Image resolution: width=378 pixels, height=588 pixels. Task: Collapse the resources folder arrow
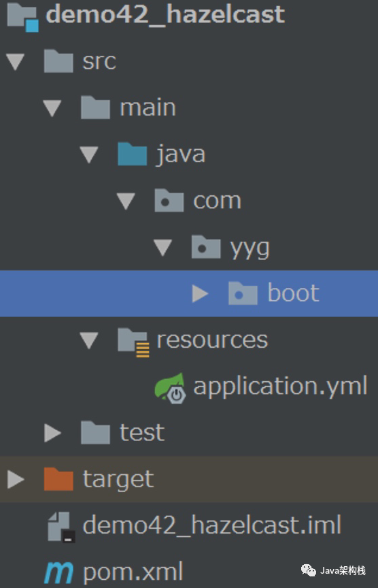pyautogui.click(x=89, y=340)
